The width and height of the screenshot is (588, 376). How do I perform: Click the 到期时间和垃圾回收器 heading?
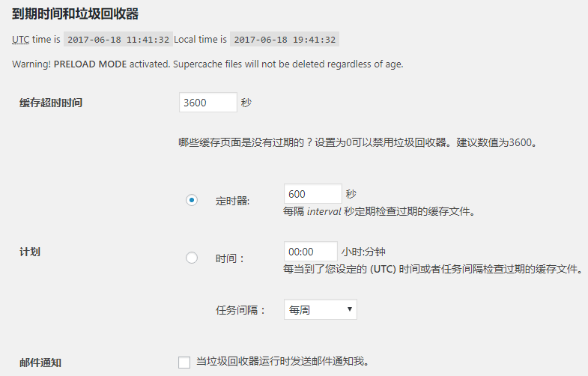75,14
